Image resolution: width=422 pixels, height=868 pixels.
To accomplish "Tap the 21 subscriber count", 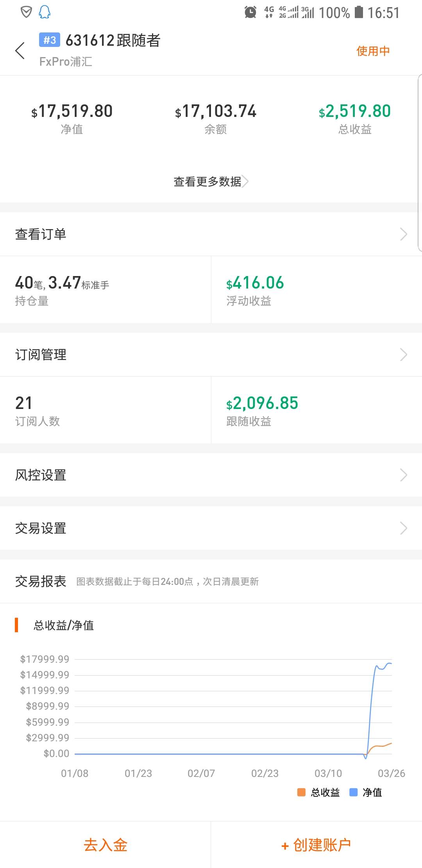I will [23, 403].
